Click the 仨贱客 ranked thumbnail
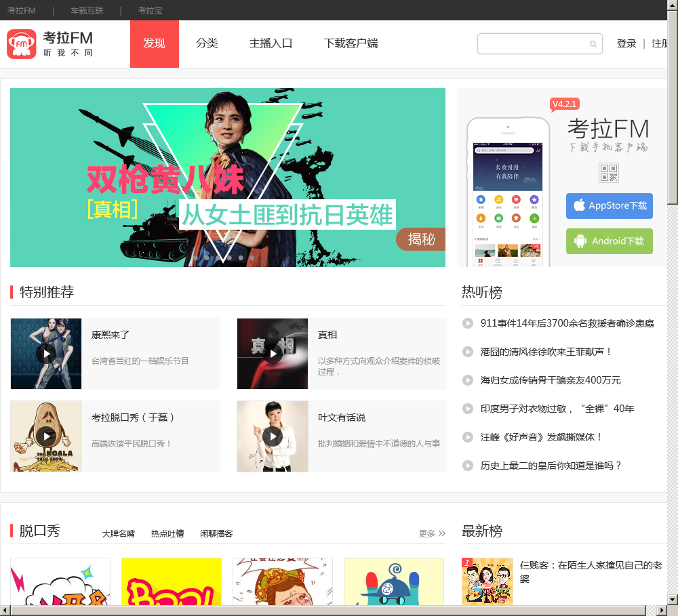678x616 pixels. click(x=487, y=581)
